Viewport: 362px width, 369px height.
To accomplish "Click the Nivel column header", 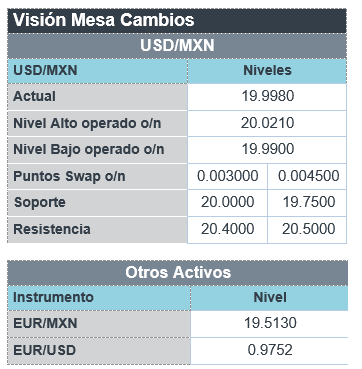I will tap(269, 298).
